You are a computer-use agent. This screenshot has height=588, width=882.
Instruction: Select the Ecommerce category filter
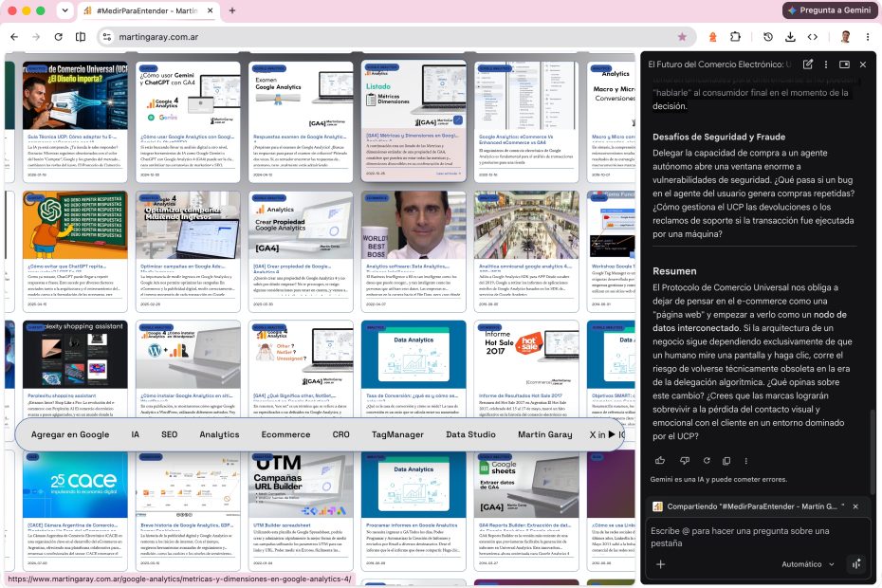coord(285,434)
